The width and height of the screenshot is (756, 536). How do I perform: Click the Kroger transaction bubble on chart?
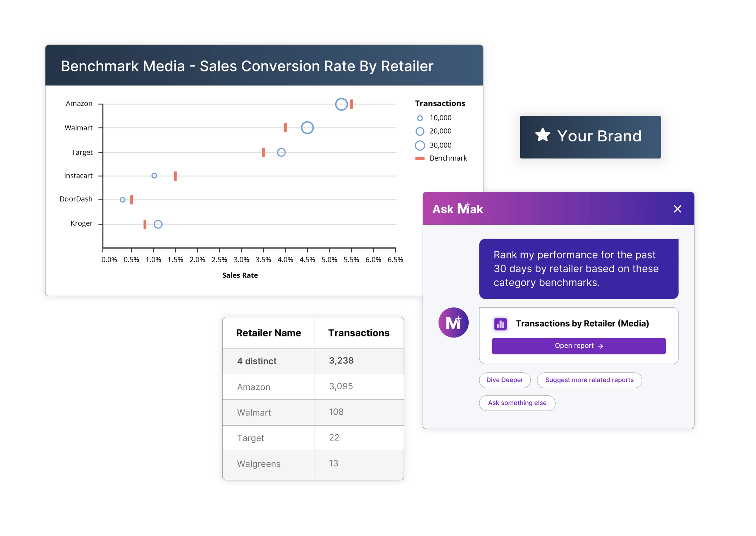[x=158, y=224]
